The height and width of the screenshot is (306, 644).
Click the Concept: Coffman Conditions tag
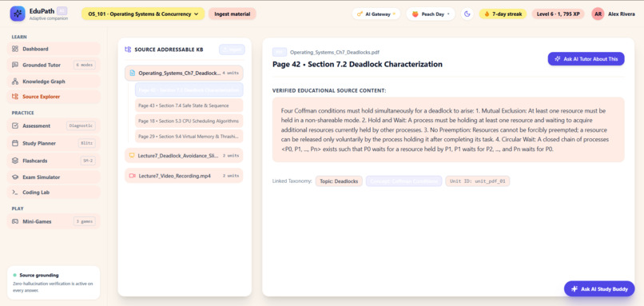pos(403,181)
